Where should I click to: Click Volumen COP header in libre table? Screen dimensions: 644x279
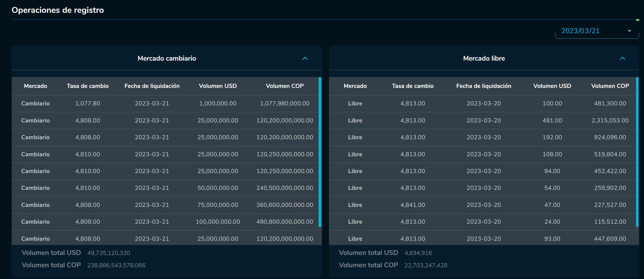tap(610, 86)
